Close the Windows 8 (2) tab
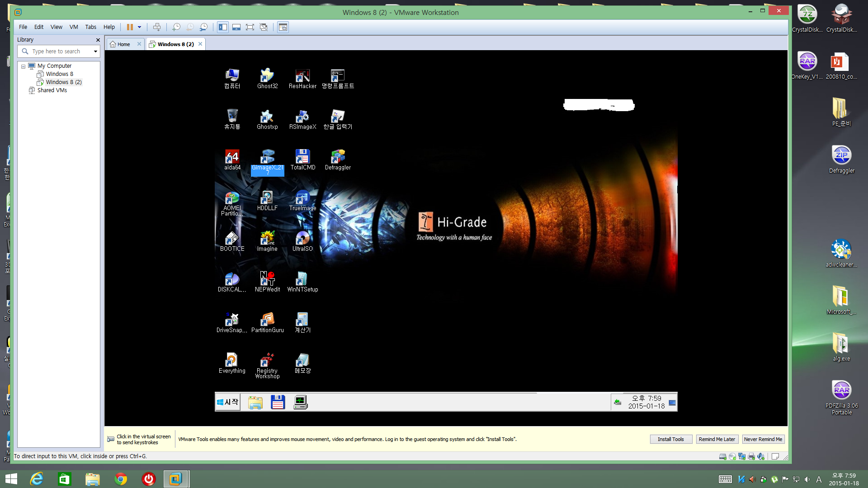 (x=200, y=44)
